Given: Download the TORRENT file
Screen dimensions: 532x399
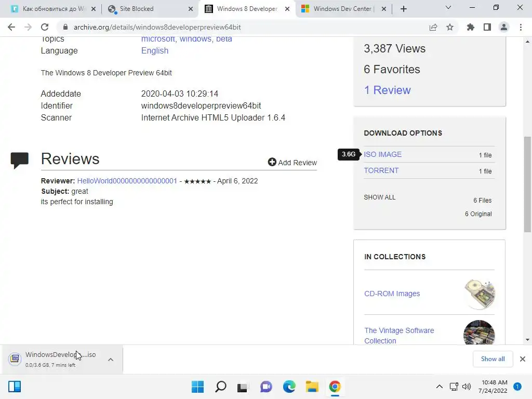Looking at the screenshot, I should pos(381,170).
